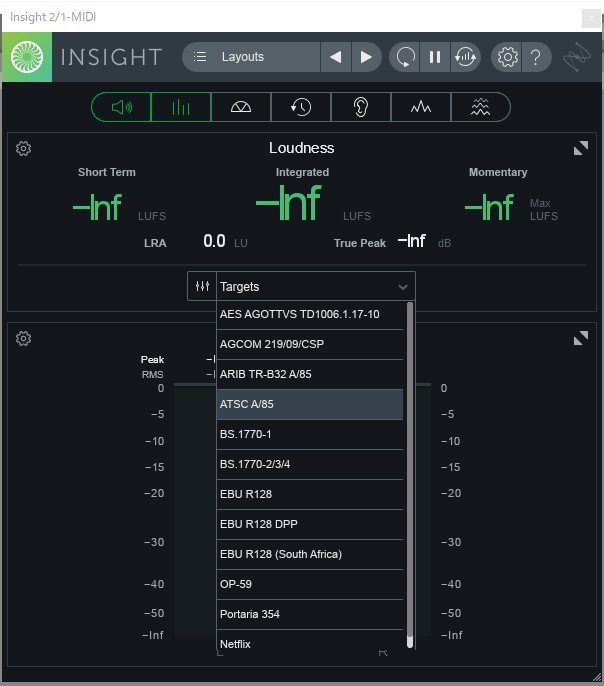Click the targets list scrollbar
Viewport: 604px width, 686px height.
(x=410, y=475)
